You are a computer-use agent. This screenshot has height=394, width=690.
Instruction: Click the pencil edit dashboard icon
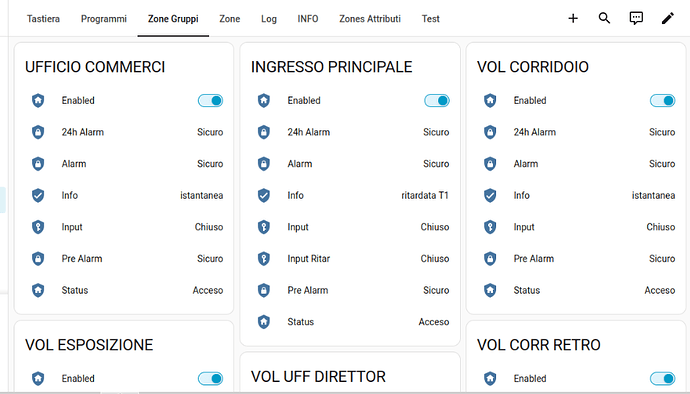(668, 18)
